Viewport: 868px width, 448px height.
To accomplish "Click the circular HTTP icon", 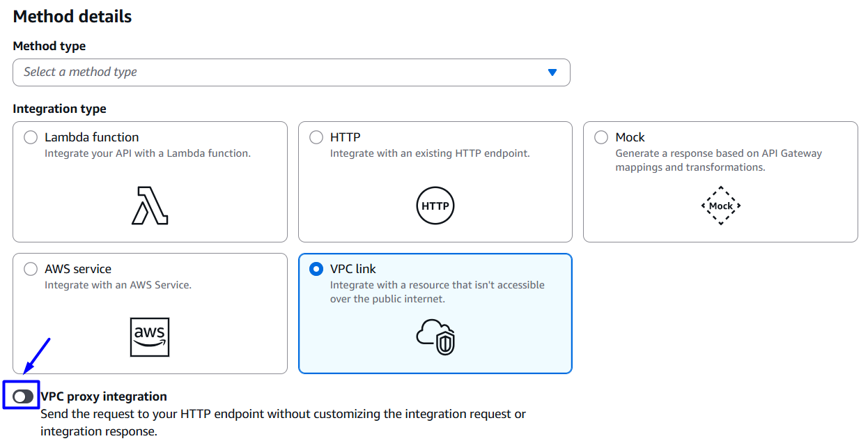I will pyautogui.click(x=435, y=206).
